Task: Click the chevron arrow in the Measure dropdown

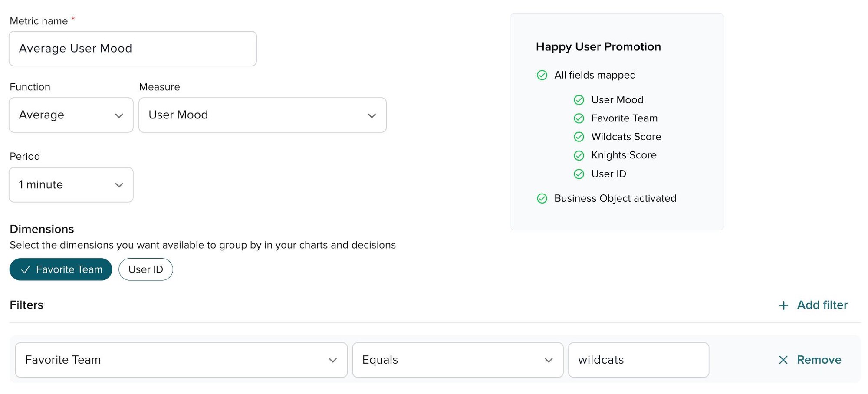Action: (x=372, y=116)
